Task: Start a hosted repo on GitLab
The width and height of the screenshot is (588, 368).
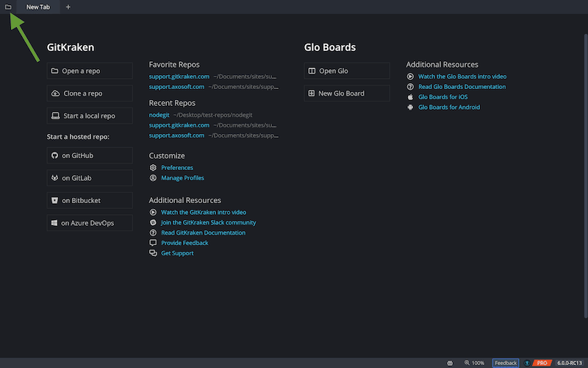Action: [90, 178]
